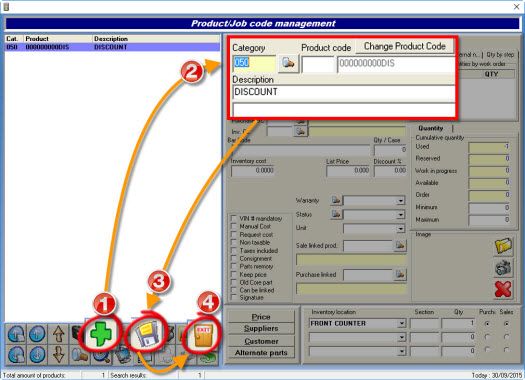Click the hollow down arrow toolbar icon
Image resolution: width=525 pixels, height=380 pixels.
(x=59, y=355)
